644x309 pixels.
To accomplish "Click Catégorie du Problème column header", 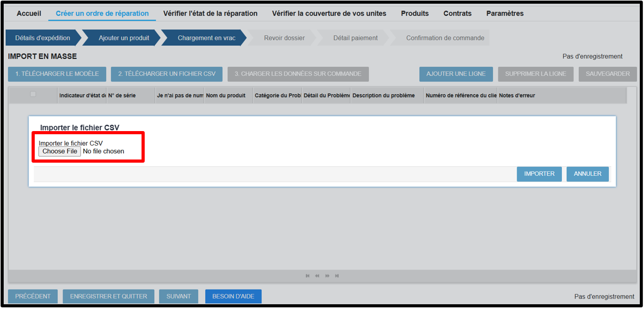I will (x=277, y=95).
